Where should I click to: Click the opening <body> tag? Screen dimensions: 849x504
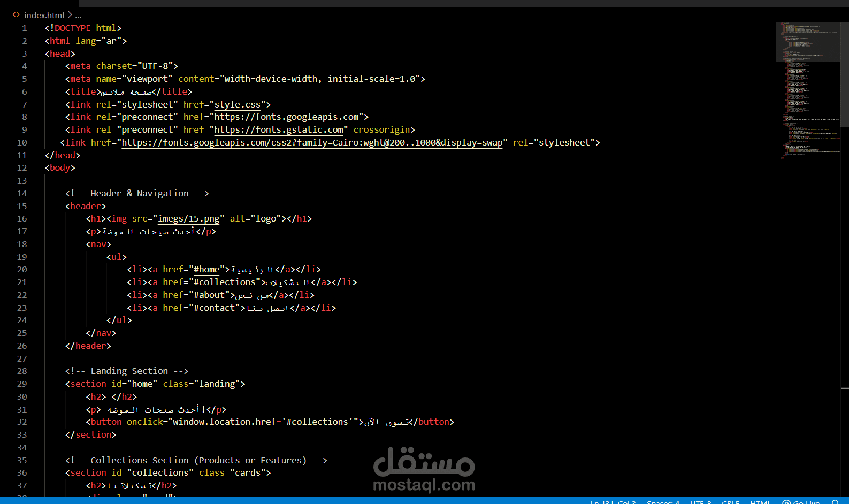pos(60,167)
